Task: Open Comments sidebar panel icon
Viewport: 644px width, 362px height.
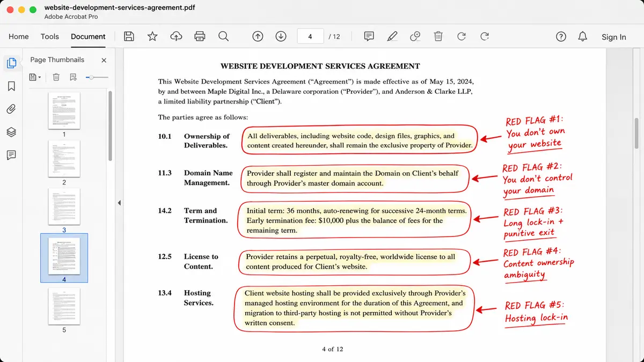Action: pos(11,155)
